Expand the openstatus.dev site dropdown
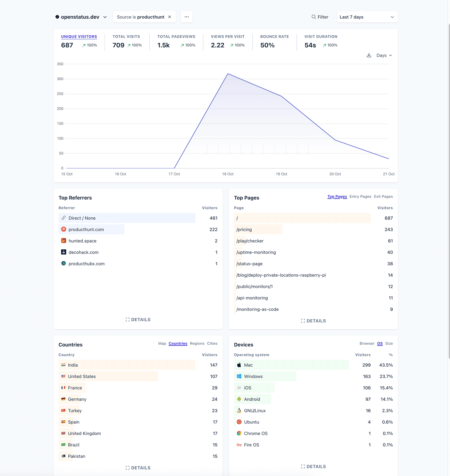This screenshot has width=450, height=476. click(x=81, y=17)
